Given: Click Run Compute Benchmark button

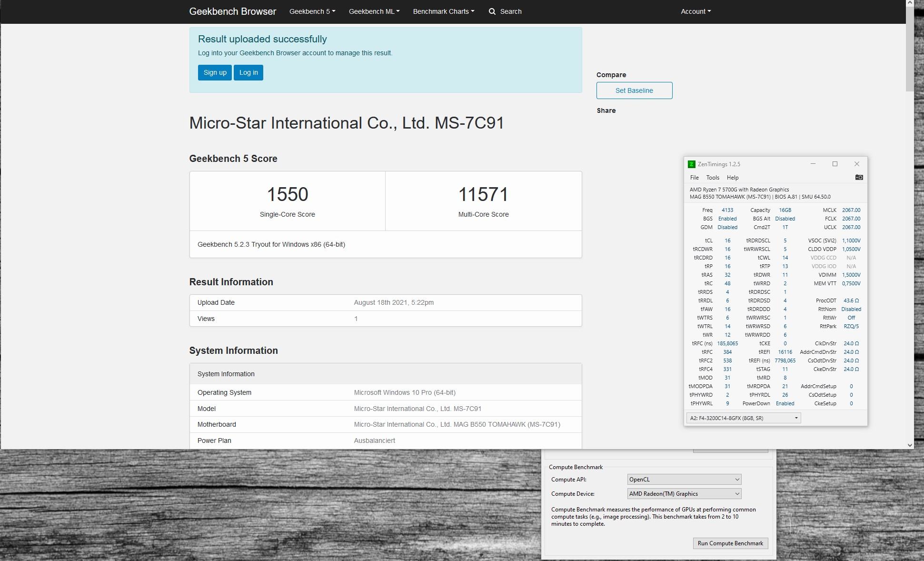Looking at the screenshot, I should (x=730, y=543).
